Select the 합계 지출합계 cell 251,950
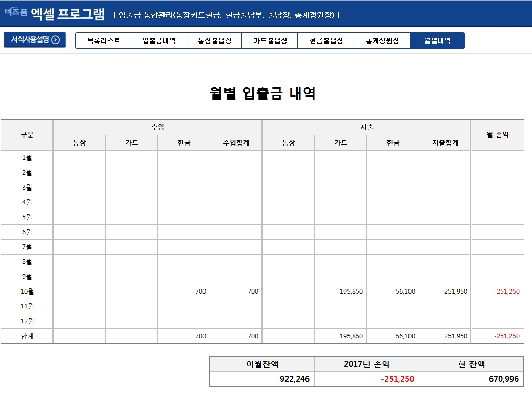The image size is (532, 394). (x=445, y=336)
